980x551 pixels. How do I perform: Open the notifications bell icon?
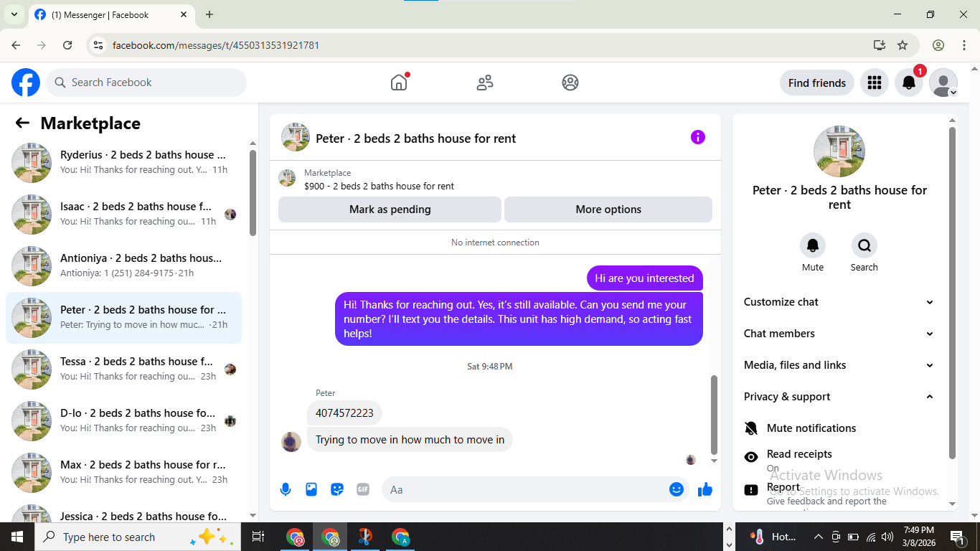point(909,83)
